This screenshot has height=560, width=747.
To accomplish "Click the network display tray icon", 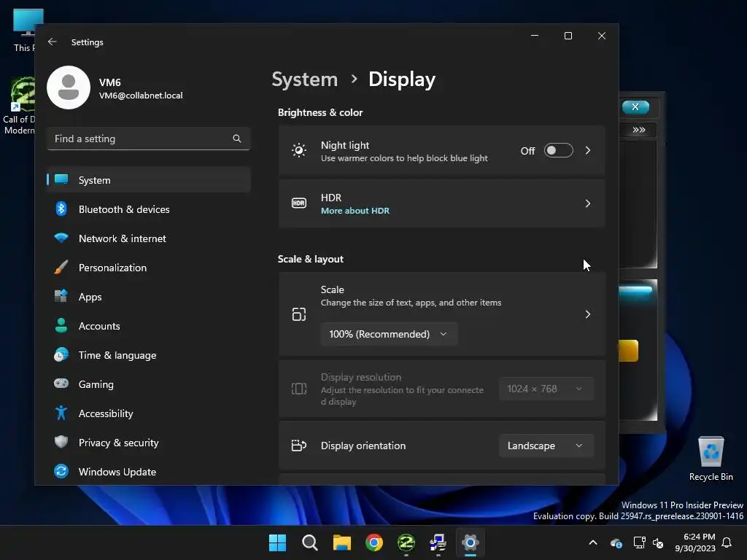I will pos(639,542).
